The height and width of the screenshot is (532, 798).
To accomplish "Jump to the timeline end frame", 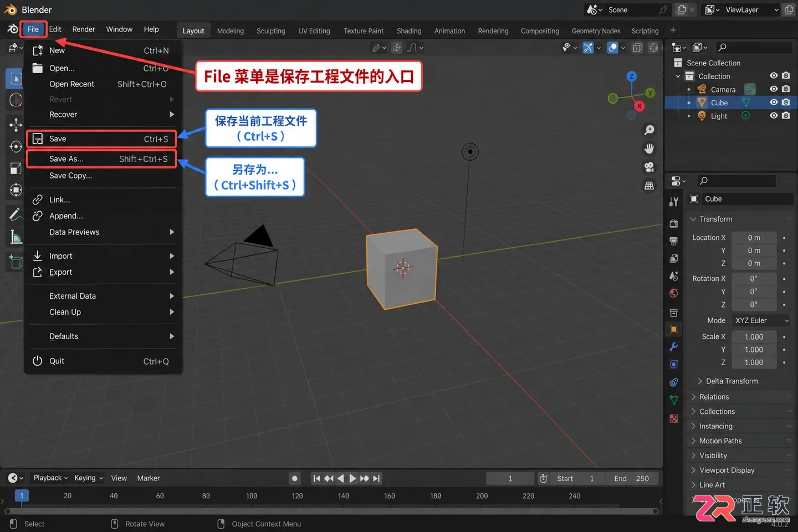I will click(x=376, y=478).
